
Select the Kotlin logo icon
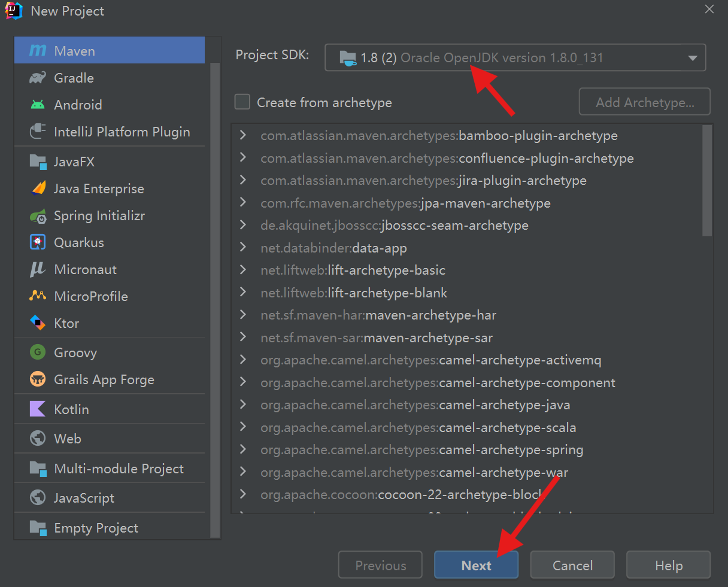[x=38, y=409]
